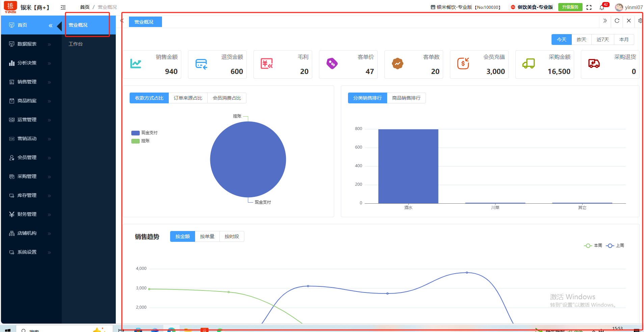This screenshot has height=332, width=644.
Task: Toggle fullscreen mode icon in header
Action: [x=589, y=7]
